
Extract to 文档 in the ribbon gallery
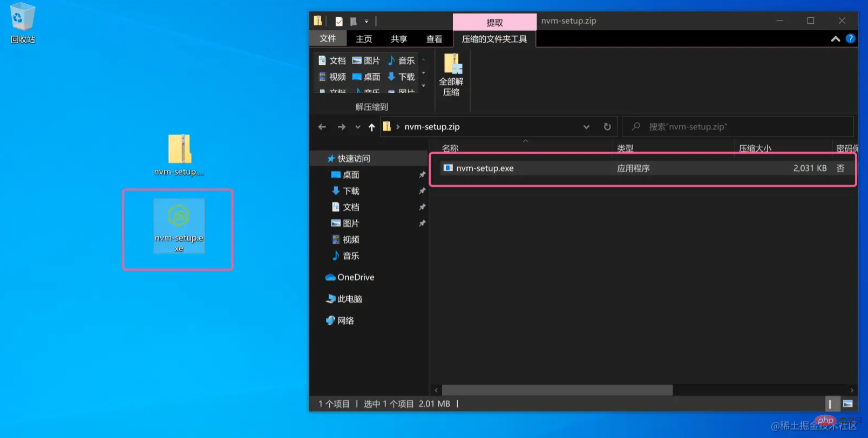[332, 60]
